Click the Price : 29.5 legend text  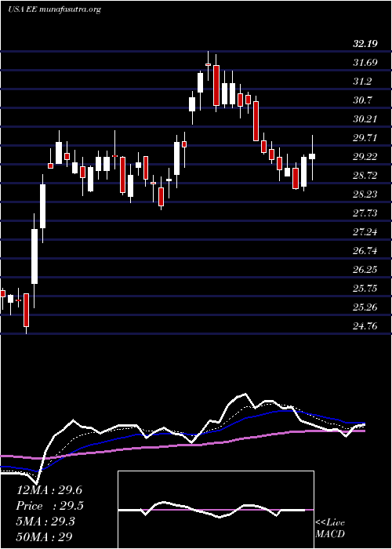click(50, 506)
